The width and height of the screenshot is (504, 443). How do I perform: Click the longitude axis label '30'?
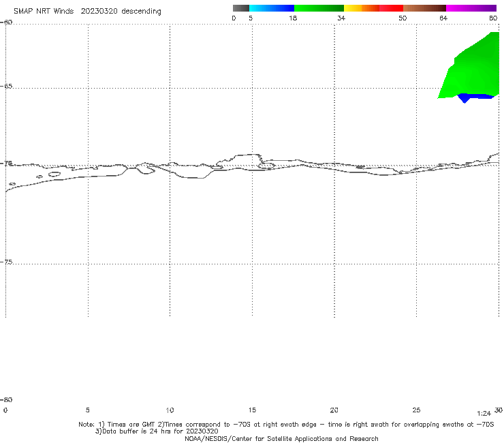[499, 410]
